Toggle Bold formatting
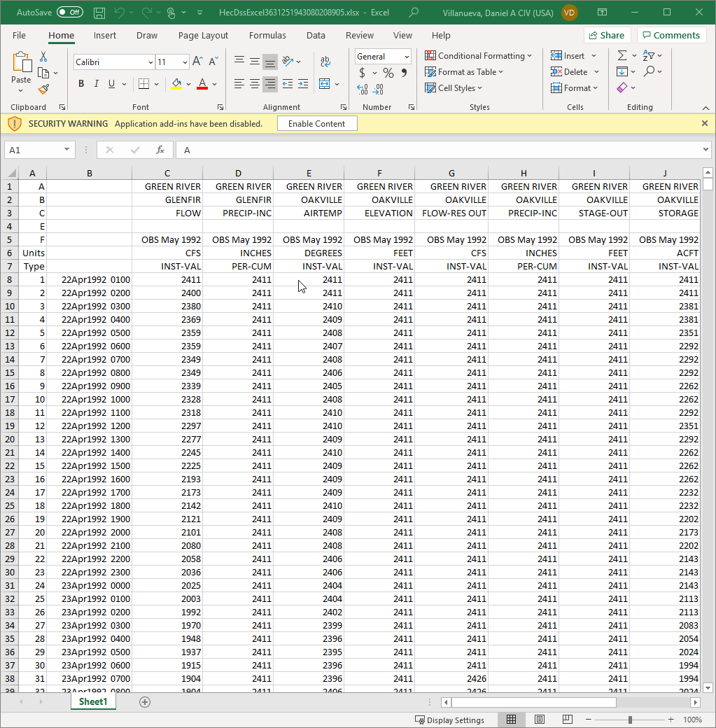This screenshot has width=716, height=728. coord(81,84)
